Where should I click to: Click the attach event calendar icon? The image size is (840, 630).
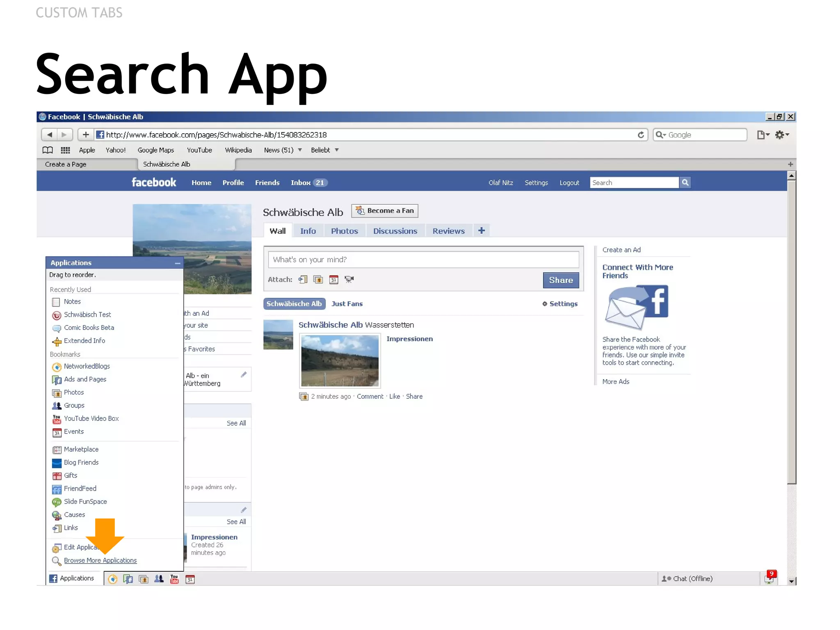[334, 280]
